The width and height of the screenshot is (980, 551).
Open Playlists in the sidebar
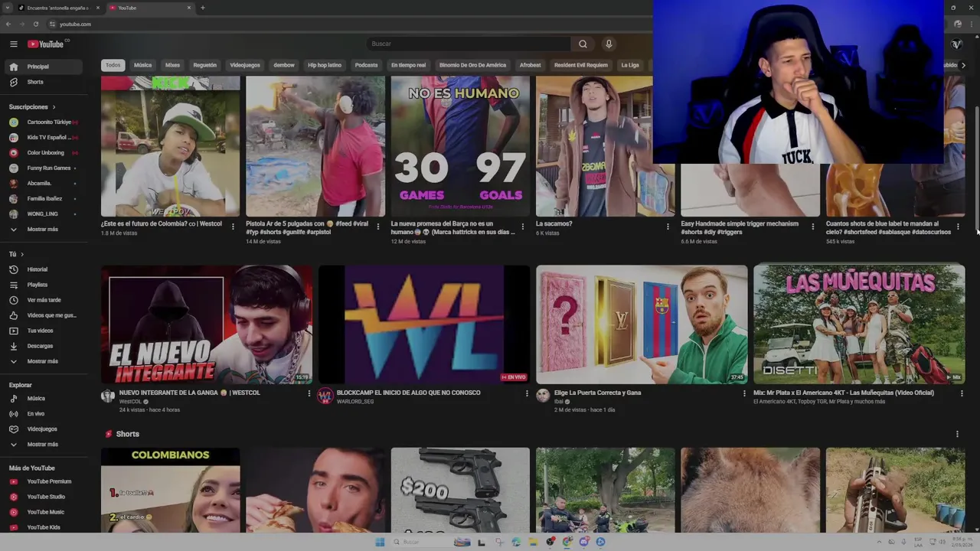(44, 285)
